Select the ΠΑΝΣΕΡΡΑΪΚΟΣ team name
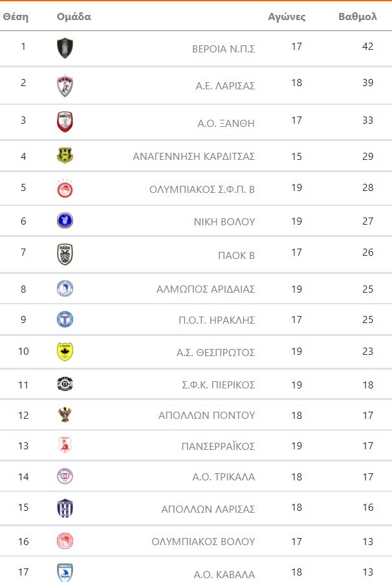This screenshot has width=392, height=582. (218, 447)
